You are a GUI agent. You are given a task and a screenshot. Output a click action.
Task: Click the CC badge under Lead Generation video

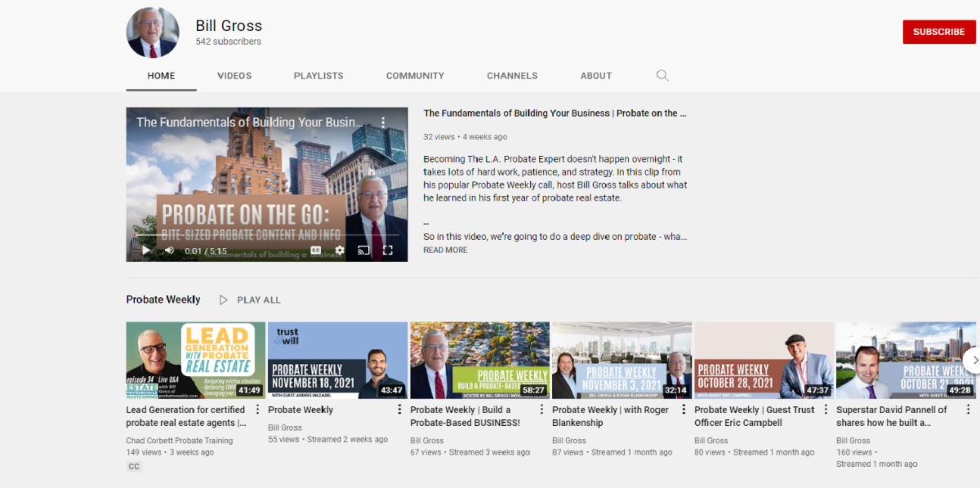[134, 467]
